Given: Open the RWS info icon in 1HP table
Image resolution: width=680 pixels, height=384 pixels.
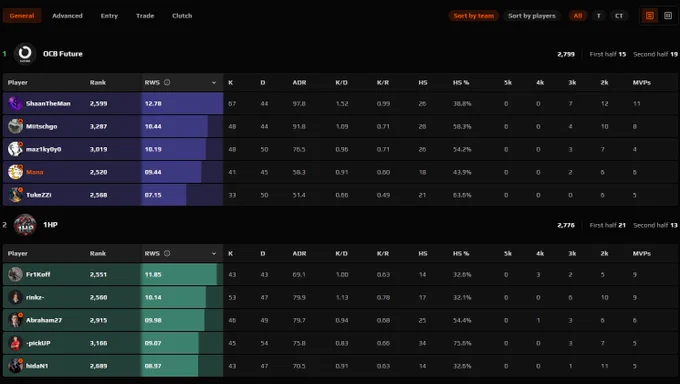Looking at the screenshot, I should [167, 253].
